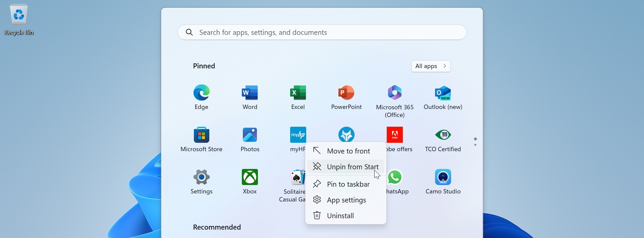Open App settings from context menu
Image resolution: width=644 pixels, height=238 pixels.
(346, 200)
